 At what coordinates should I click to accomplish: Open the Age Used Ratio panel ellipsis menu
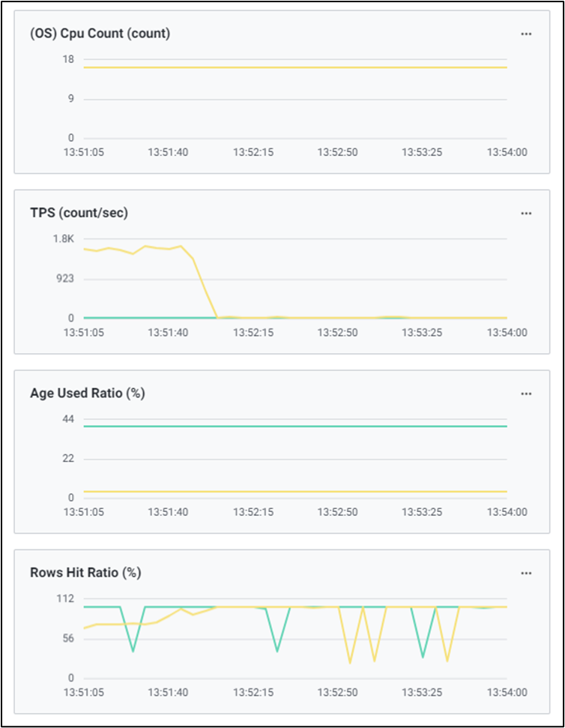coord(526,394)
